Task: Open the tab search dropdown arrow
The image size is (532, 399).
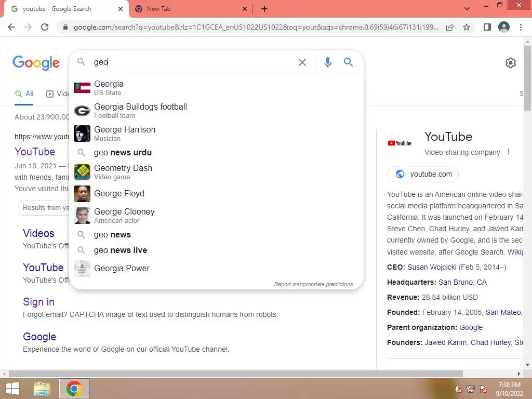Action: click(467, 9)
